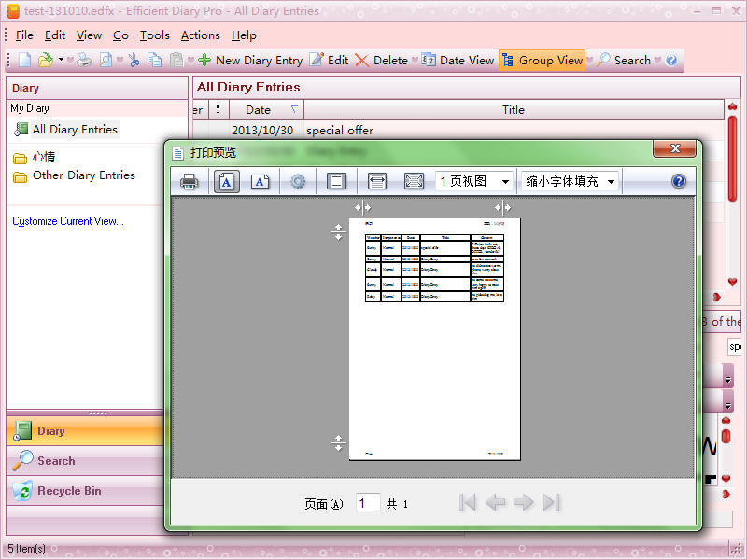747x560 pixels.
Task: Open the 1页视图 page view dropdown
Action: [x=474, y=182]
